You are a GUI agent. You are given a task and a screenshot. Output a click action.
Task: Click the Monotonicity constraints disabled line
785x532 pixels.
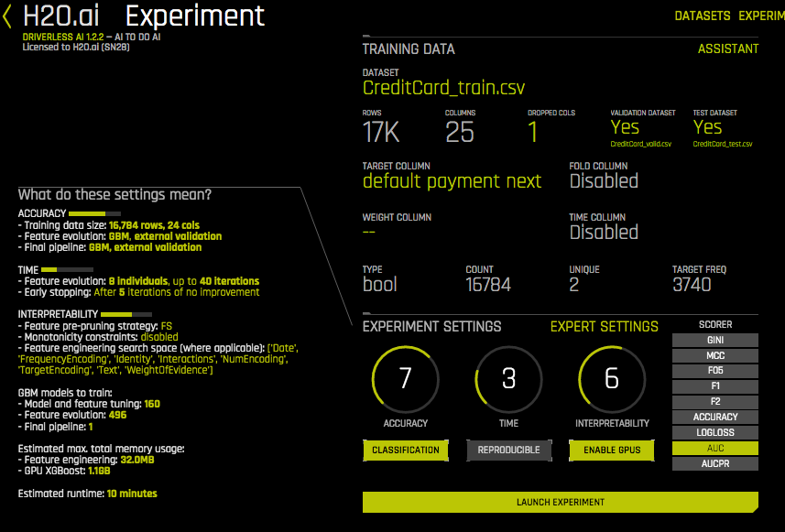[98, 337]
